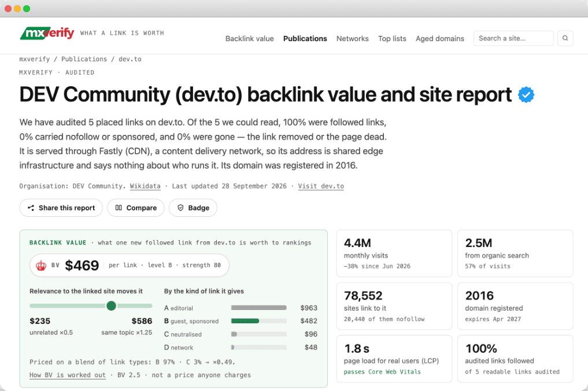Click the B guest, sponsored green bar
This screenshot has width=588, height=391.
tap(245, 321)
